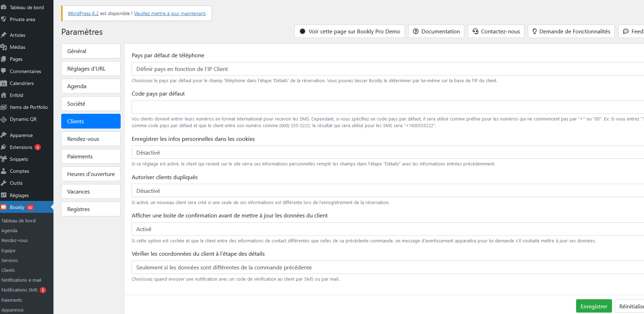Click the Commentaires bubble icon
The width and height of the screenshot is (644, 314).
(4, 71)
